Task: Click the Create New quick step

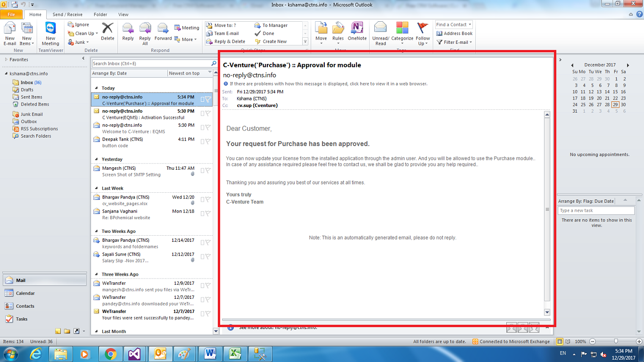Action: coord(271,41)
